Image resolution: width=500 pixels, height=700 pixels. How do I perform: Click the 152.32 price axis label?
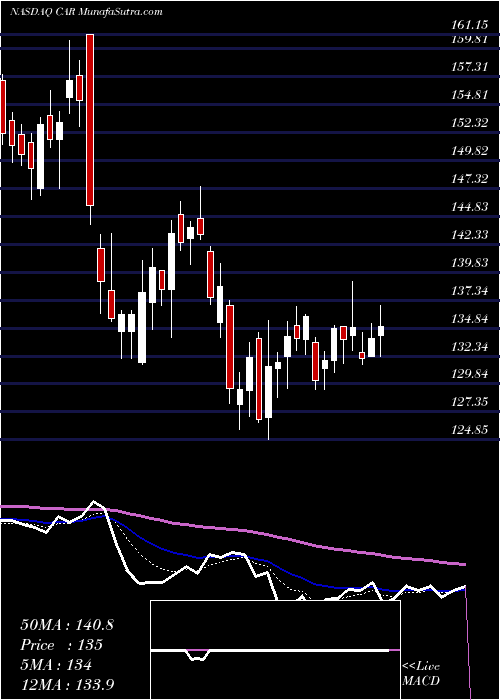(468, 123)
